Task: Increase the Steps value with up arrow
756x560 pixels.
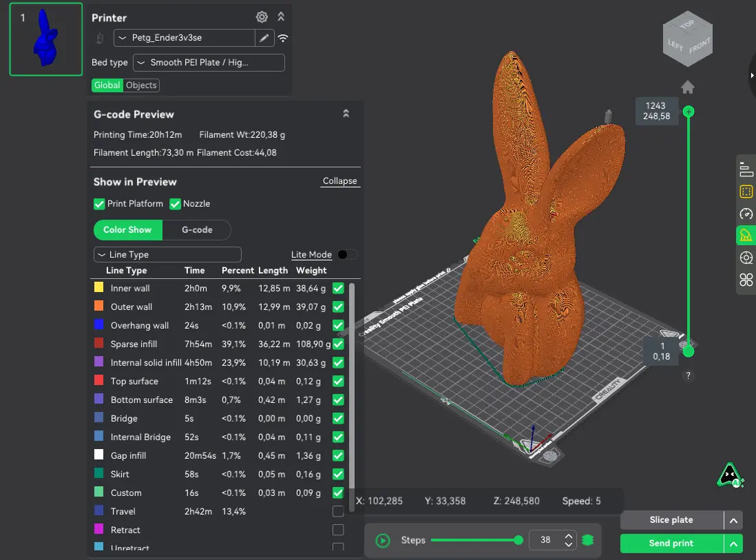Action: (569, 536)
